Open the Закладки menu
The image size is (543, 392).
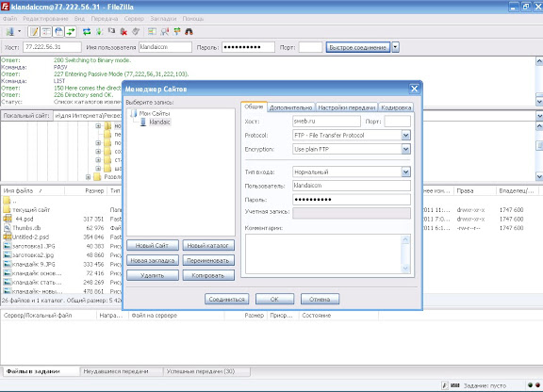pyautogui.click(x=163, y=19)
